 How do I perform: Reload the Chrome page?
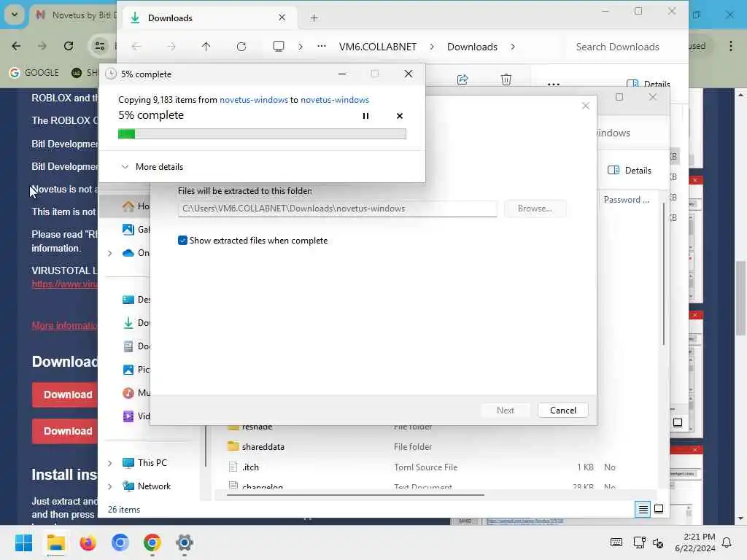tap(69, 46)
